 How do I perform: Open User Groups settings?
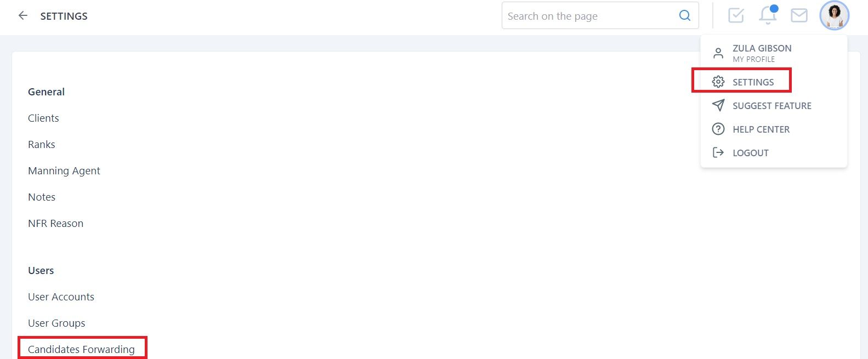pos(56,323)
